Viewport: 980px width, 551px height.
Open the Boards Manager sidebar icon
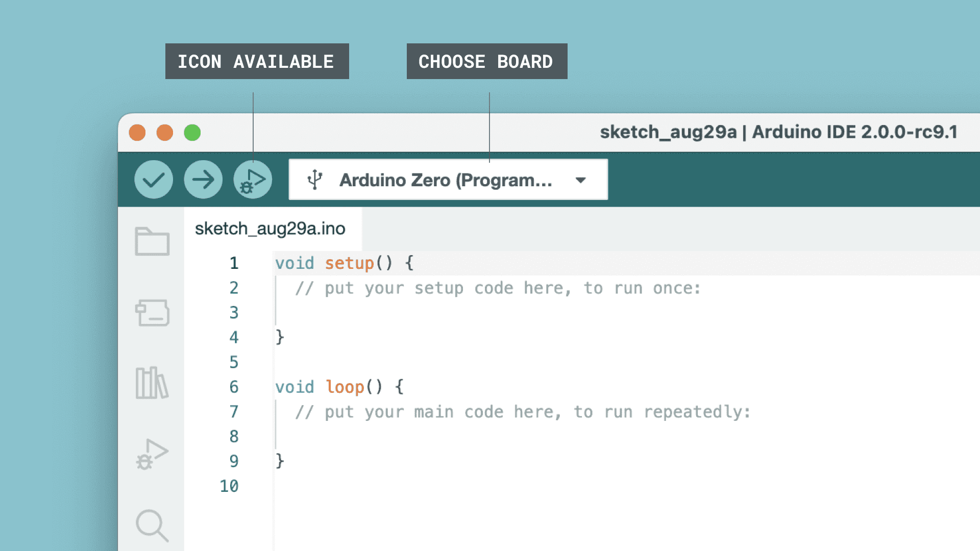152,312
